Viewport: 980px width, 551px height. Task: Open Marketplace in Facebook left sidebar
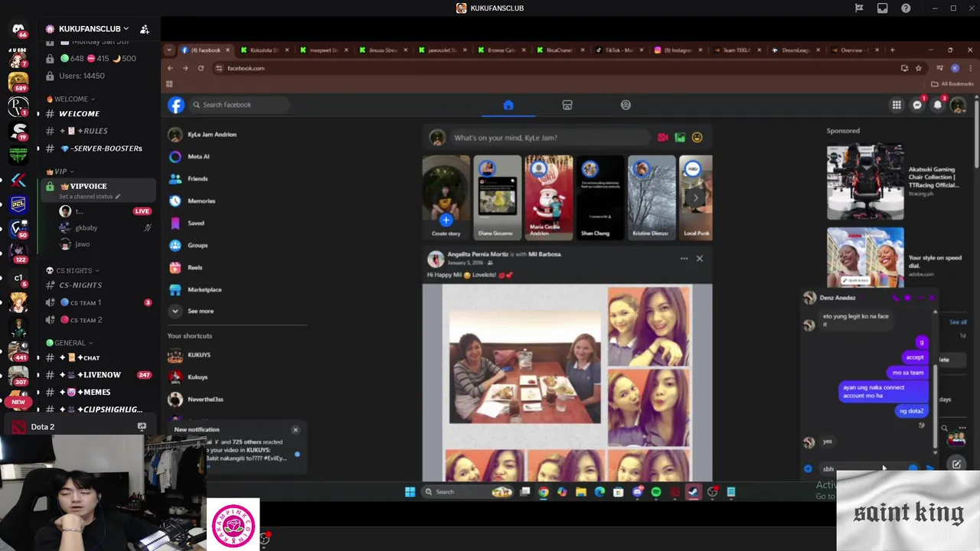[x=204, y=289]
